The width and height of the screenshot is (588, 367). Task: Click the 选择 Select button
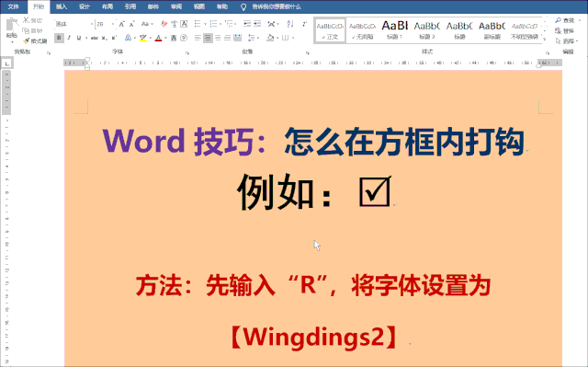coord(566,40)
